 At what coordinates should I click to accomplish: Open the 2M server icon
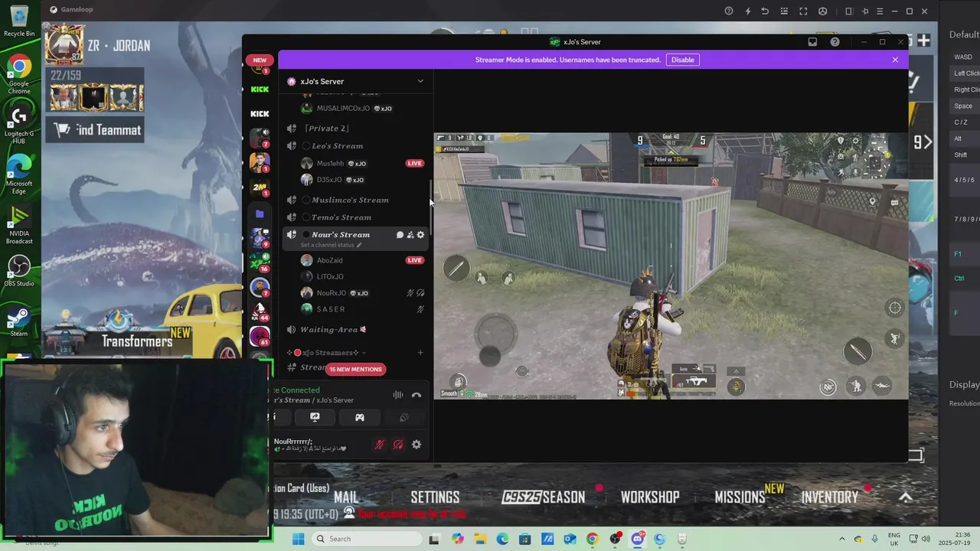pyautogui.click(x=260, y=187)
